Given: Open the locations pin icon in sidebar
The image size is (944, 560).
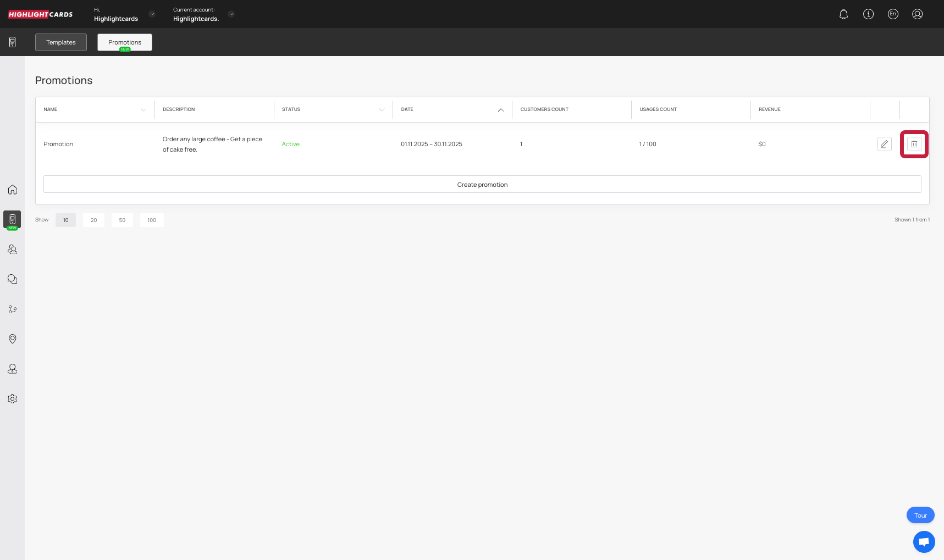Looking at the screenshot, I should coord(12,339).
